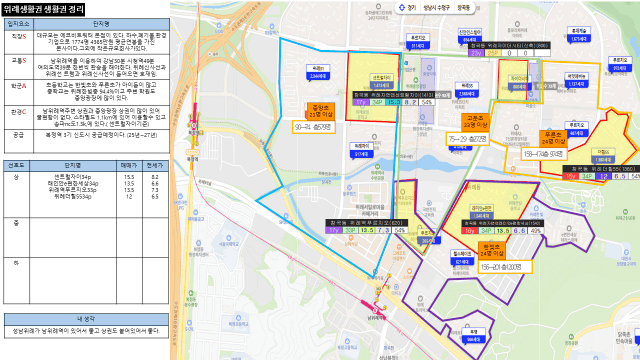The image size is (640, 360).
Task: Click the 센트럴자이 complex marker in yellow zone
Action: [382, 82]
